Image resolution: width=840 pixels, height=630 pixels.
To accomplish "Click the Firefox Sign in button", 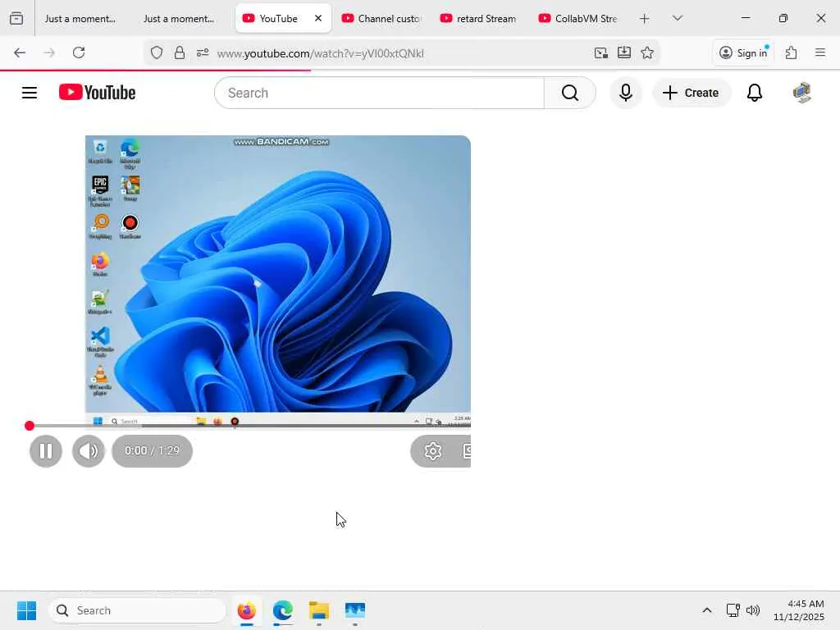I will (743, 52).
